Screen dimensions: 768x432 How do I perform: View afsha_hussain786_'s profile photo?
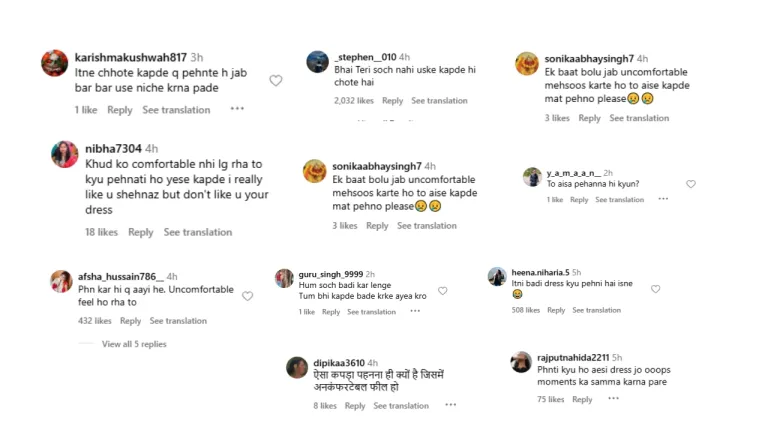(61, 281)
